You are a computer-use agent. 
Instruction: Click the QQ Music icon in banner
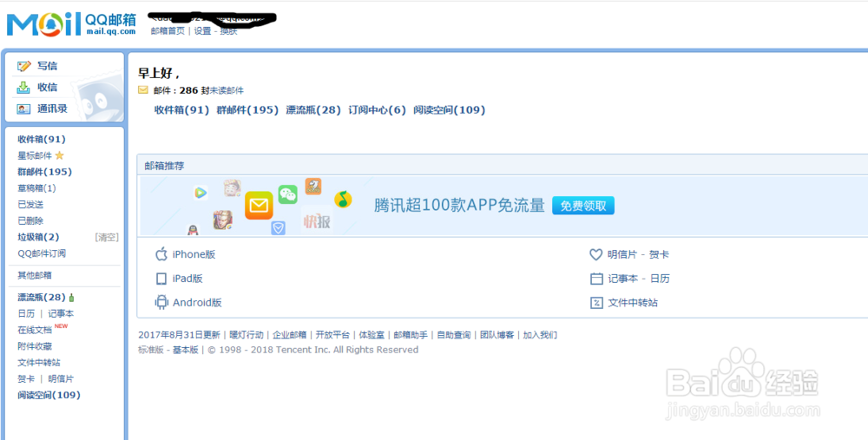point(343,200)
